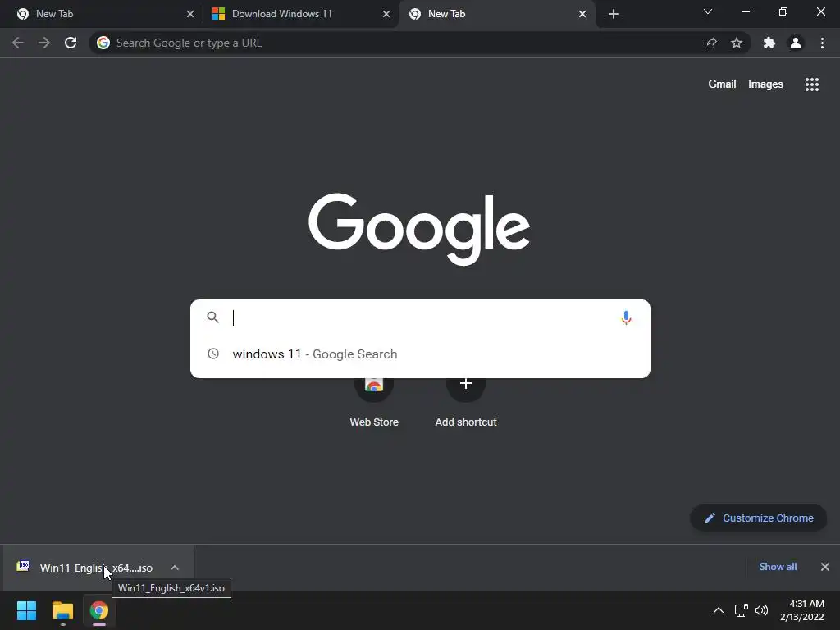Open network status tray icon
Screen dimensions: 840x630
coord(742,610)
